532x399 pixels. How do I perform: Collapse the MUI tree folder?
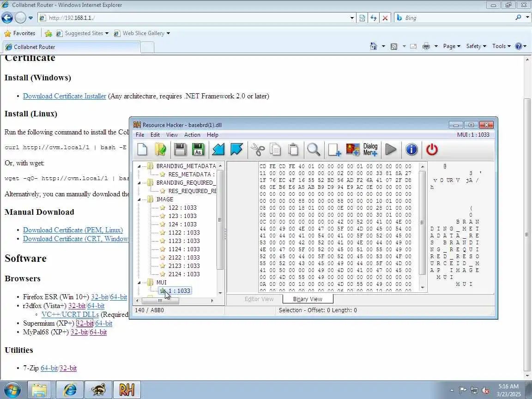tap(139, 283)
